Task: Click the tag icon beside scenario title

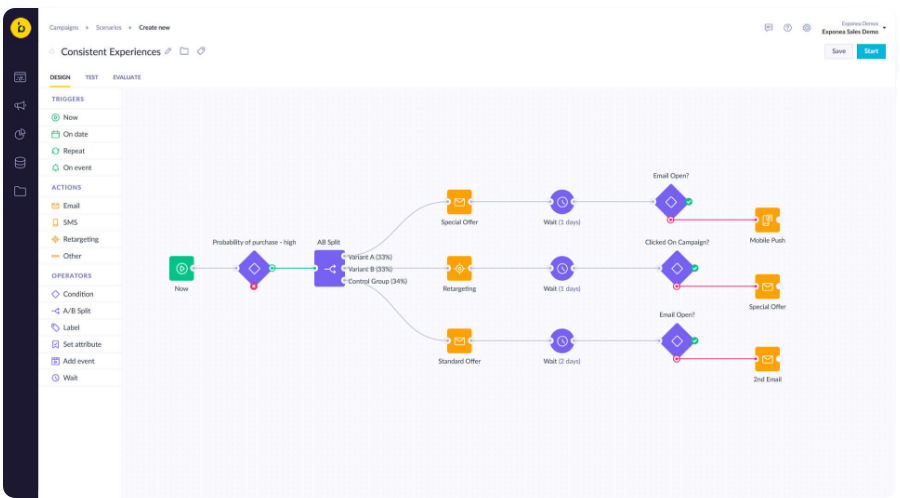Action: [201, 51]
